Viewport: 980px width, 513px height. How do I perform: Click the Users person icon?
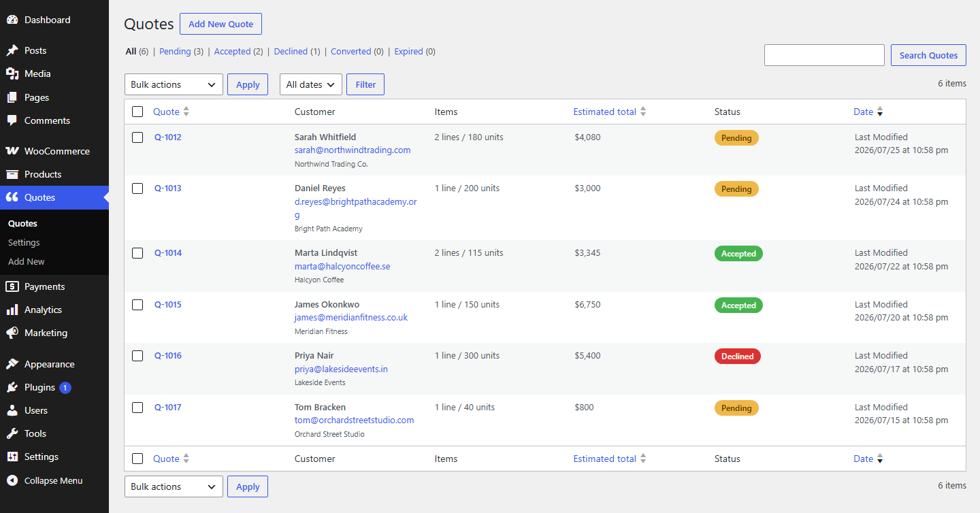[x=12, y=410]
